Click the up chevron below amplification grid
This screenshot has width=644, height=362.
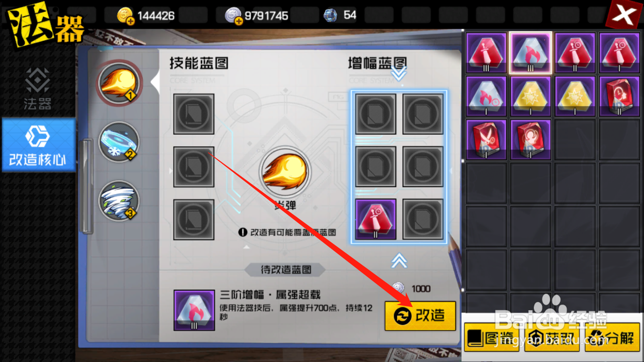click(x=399, y=261)
